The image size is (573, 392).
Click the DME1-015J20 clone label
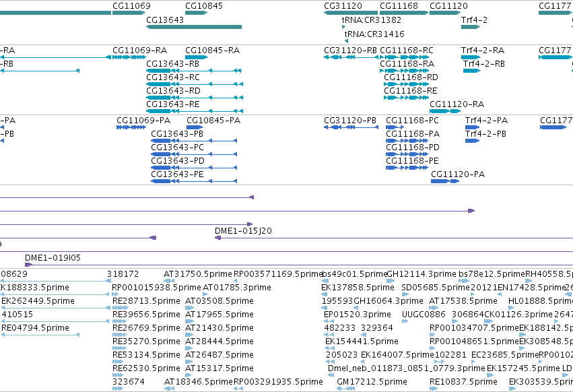point(243,231)
